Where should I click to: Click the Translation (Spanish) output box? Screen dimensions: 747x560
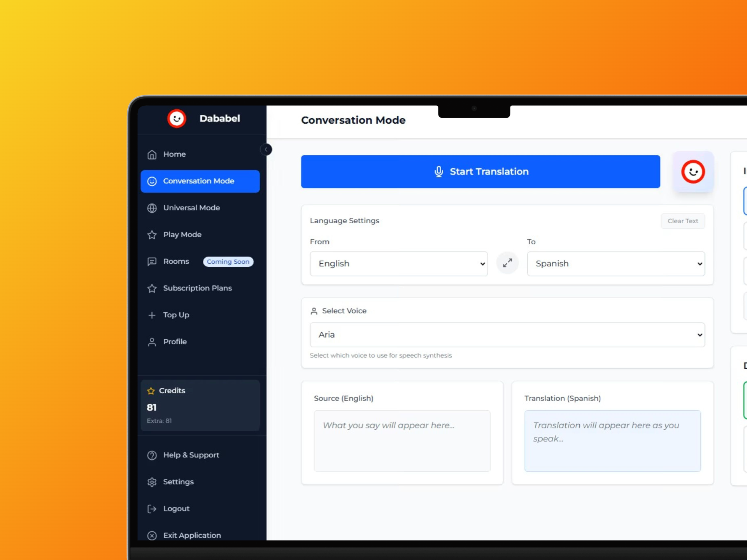(612, 441)
